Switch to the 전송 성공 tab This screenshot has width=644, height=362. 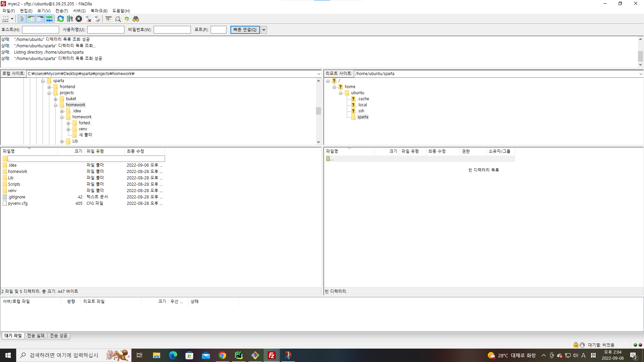click(x=59, y=336)
